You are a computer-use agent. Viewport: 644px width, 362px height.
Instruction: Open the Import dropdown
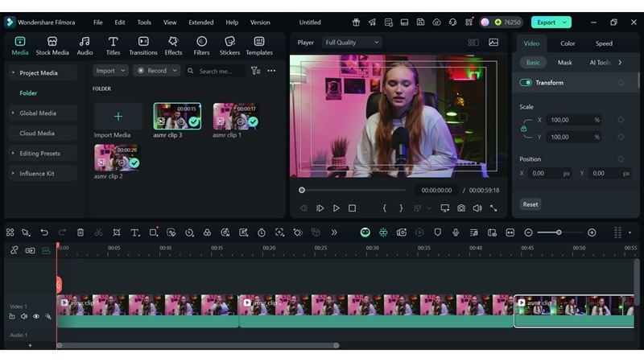click(110, 71)
